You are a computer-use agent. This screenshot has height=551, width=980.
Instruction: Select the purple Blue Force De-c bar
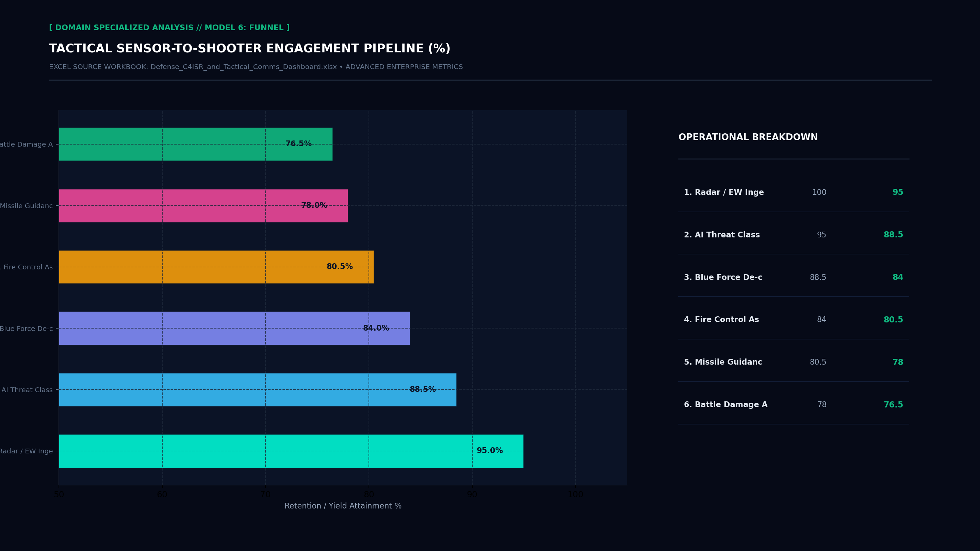234,328
